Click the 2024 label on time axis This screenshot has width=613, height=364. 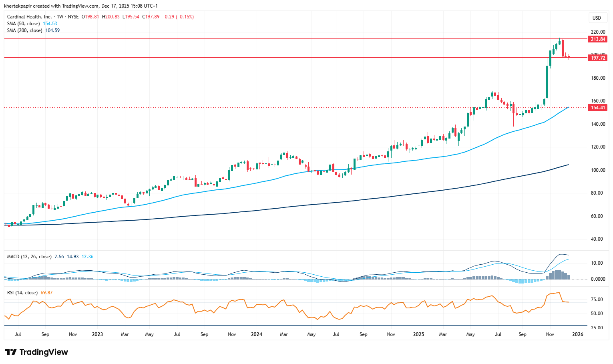[x=256, y=334]
